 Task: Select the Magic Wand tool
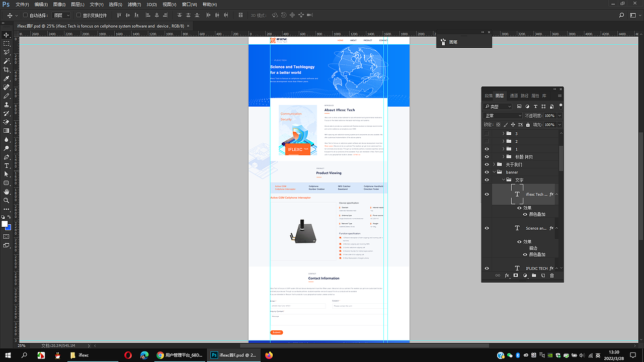tap(7, 61)
